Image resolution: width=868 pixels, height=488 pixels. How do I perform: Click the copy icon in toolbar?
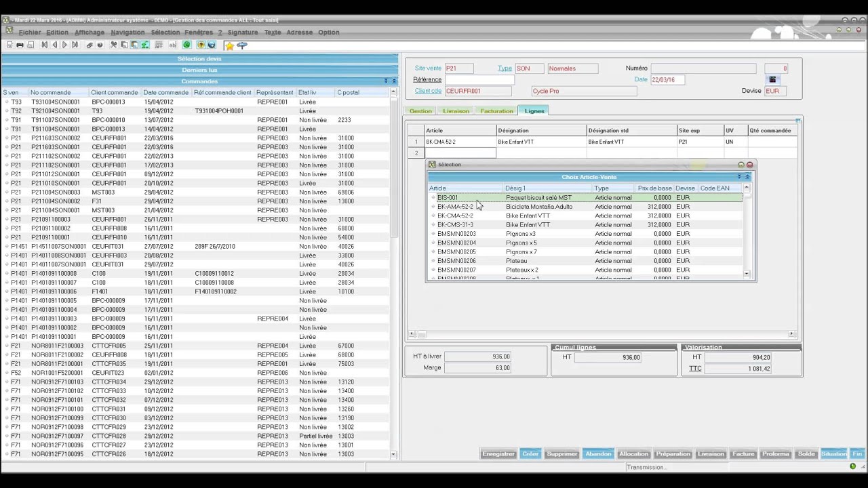pos(124,45)
